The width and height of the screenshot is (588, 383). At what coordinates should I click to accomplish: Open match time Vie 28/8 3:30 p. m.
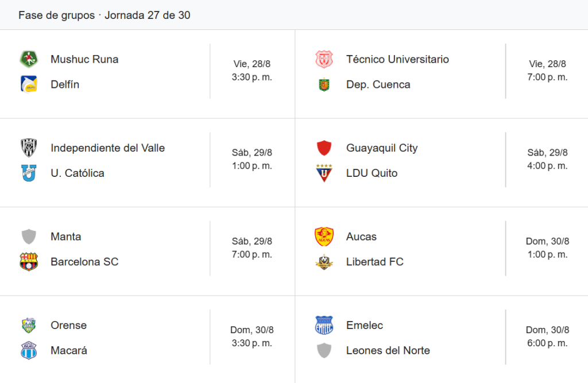(252, 71)
